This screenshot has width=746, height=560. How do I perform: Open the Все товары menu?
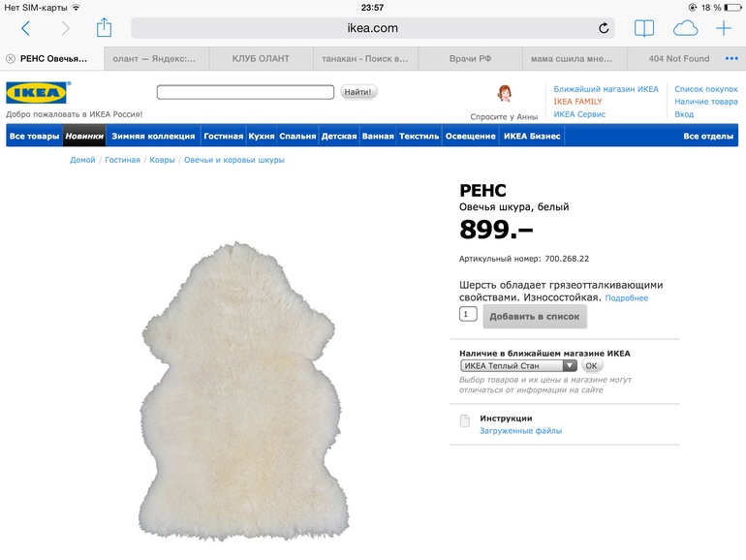pyautogui.click(x=34, y=136)
